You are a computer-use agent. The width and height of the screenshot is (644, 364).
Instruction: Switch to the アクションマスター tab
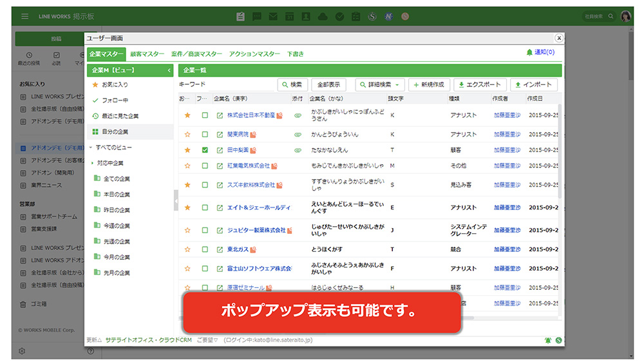(254, 54)
